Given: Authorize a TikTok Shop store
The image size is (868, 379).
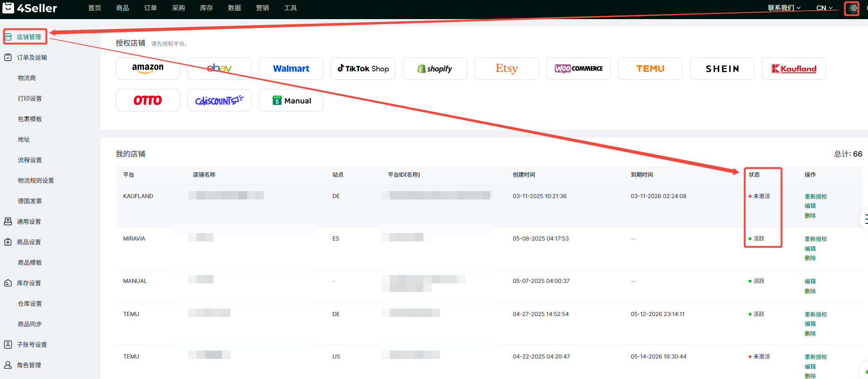Looking at the screenshot, I should tap(363, 69).
